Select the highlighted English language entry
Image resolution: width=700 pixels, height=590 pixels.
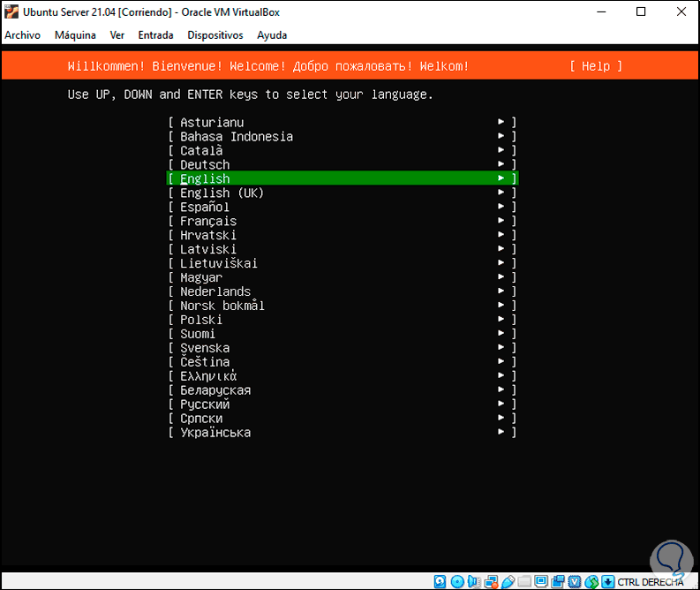click(342, 178)
